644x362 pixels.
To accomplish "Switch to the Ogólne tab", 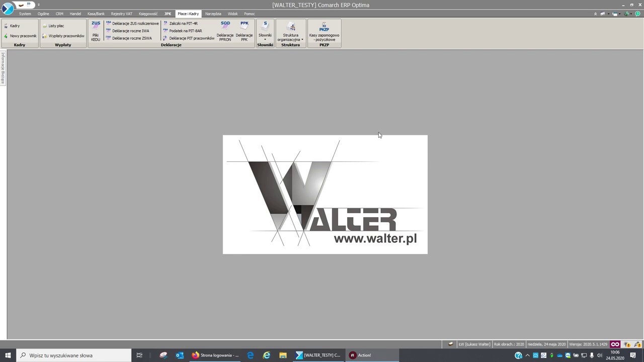I will tap(43, 14).
